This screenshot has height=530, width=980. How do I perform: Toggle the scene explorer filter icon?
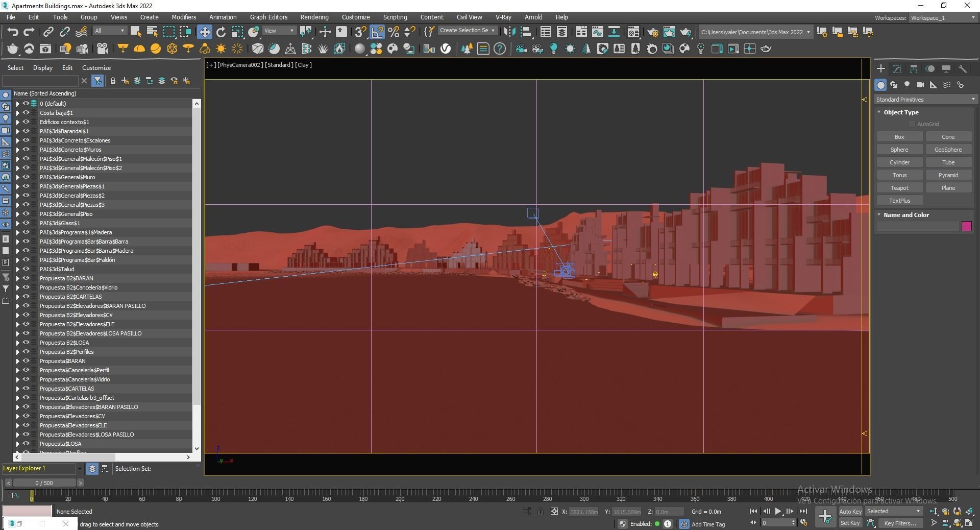click(97, 81)
